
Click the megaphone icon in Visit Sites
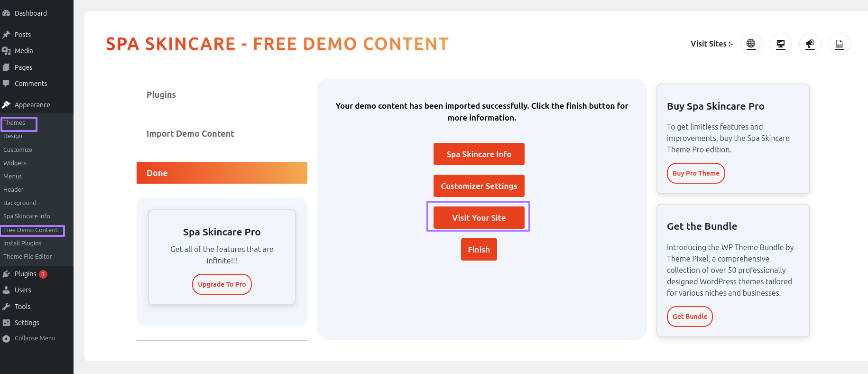(x=810, y=44)
